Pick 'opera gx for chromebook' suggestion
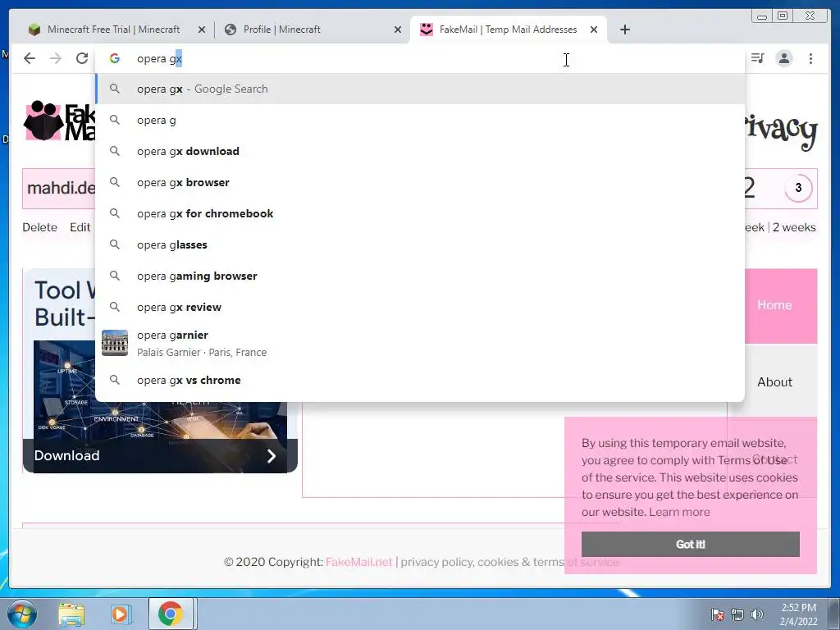The height and width of the screenshot is (630, 840). point(420,213)
